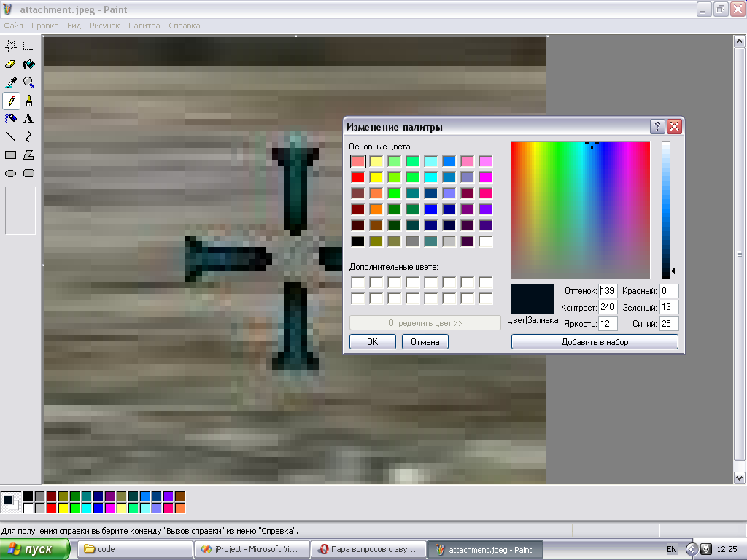Open the пуск Start button

[x=35, y=549]
